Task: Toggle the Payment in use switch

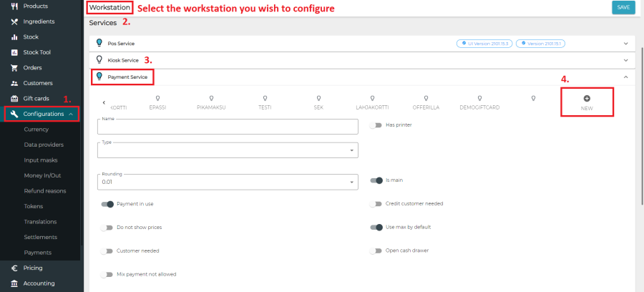Action: click(108, 204)
